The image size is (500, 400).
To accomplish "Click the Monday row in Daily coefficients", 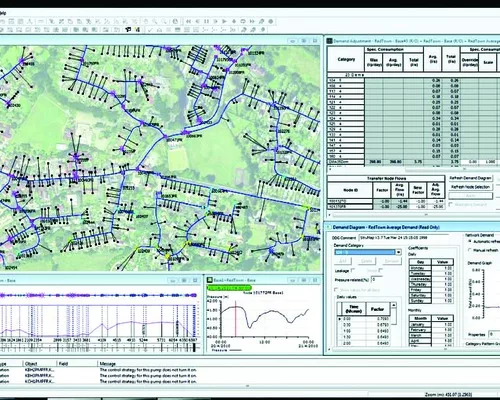I will click(x=431, y=268).
